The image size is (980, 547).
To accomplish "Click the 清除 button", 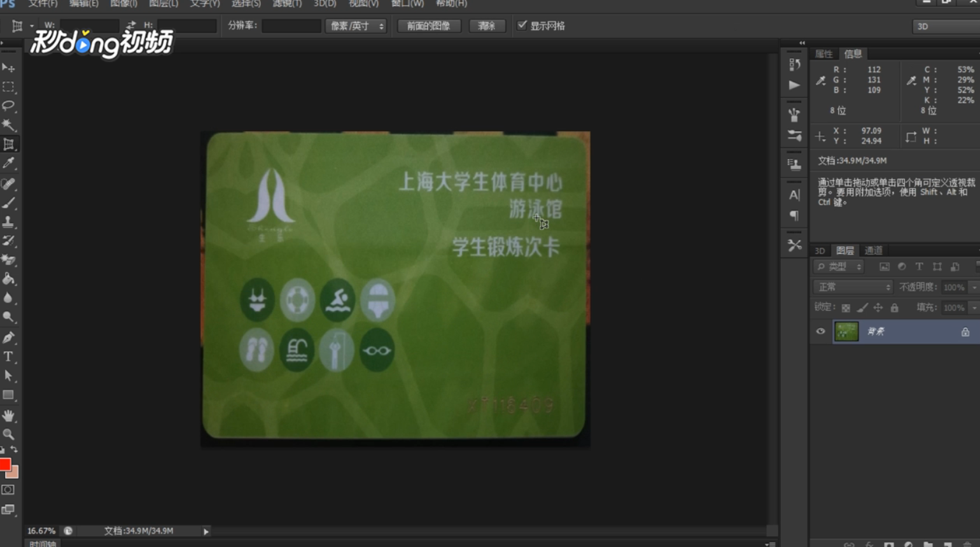I will (487, 26).
